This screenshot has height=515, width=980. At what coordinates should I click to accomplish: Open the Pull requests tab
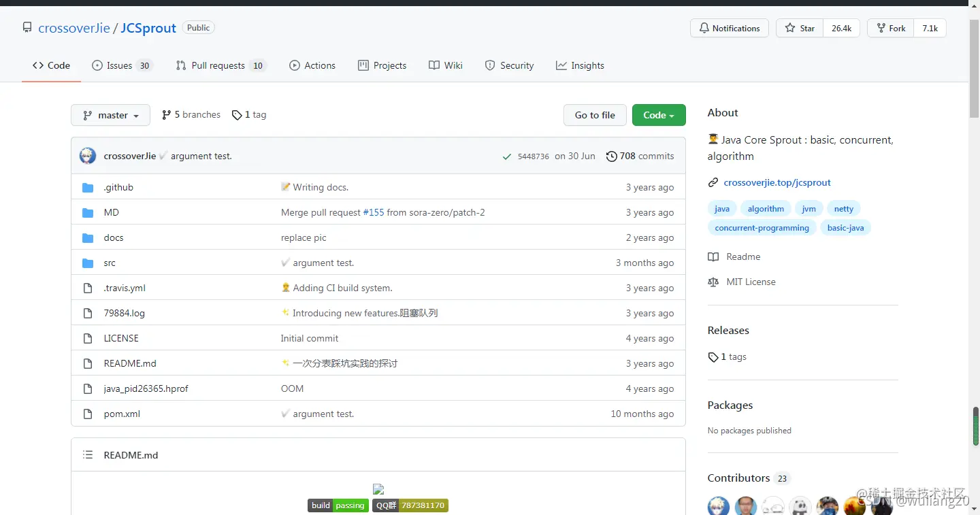point(220,65)
